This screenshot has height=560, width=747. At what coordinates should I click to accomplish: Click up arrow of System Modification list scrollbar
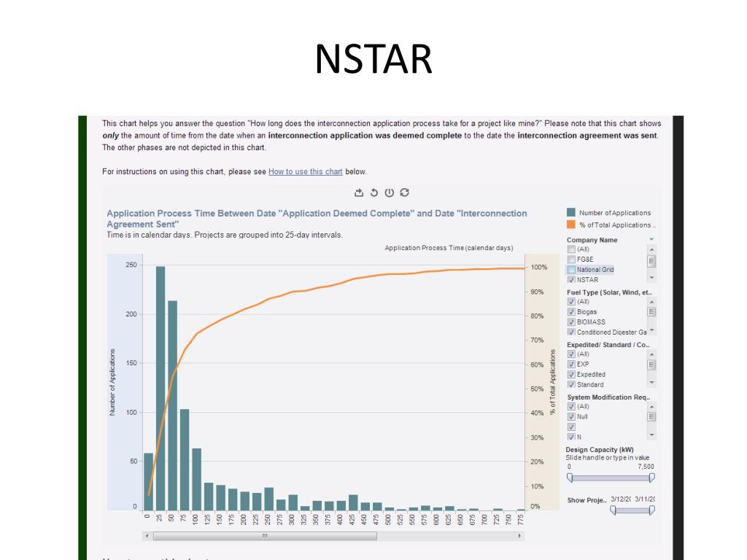(651, 406)
